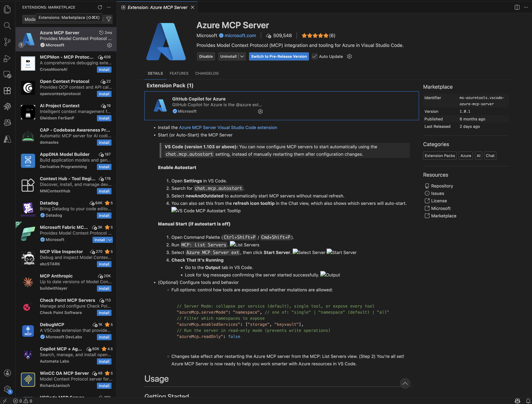
Task: Disable the Azure MCP Server extension
Action: [x=206, y=57]
